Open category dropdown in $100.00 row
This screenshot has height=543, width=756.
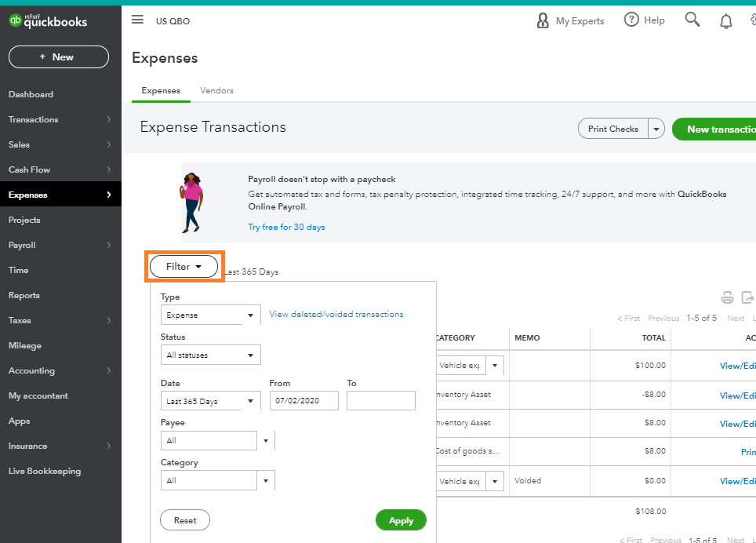tap(495, 366)
